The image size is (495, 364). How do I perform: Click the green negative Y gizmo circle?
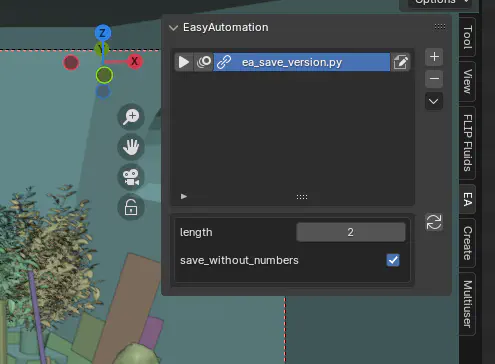(104, 75)
